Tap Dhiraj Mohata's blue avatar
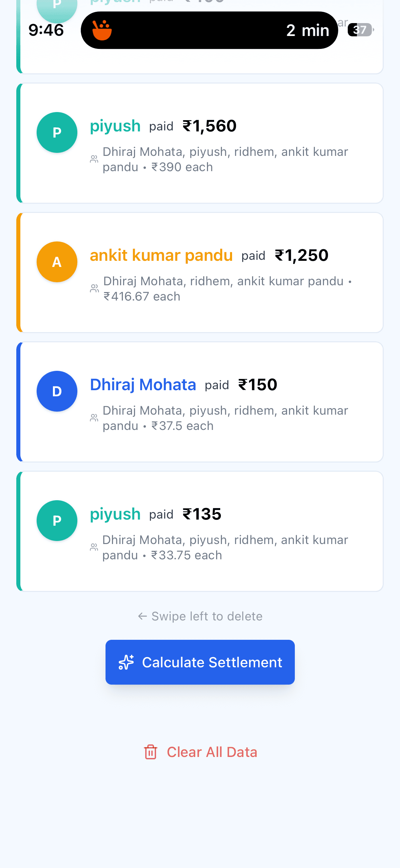 point(57,392)
